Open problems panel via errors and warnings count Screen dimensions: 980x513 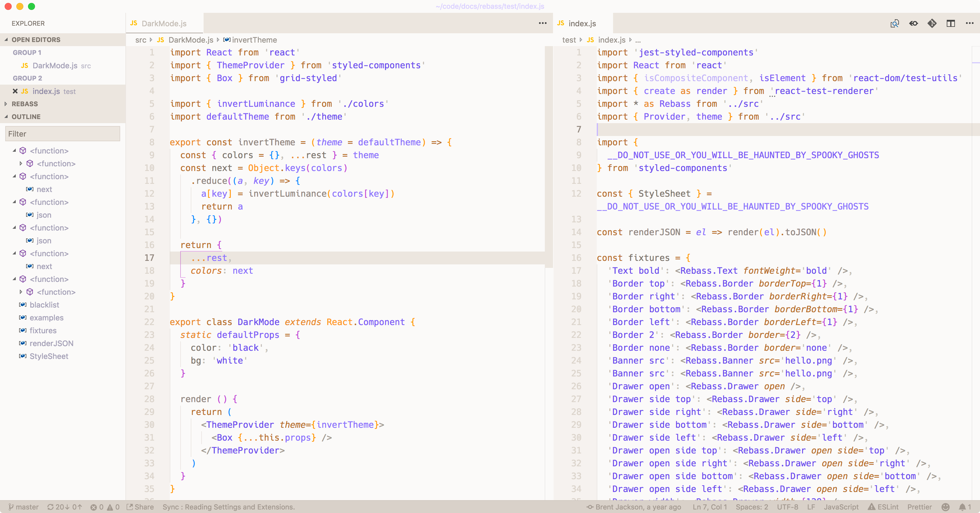[105, 507]
